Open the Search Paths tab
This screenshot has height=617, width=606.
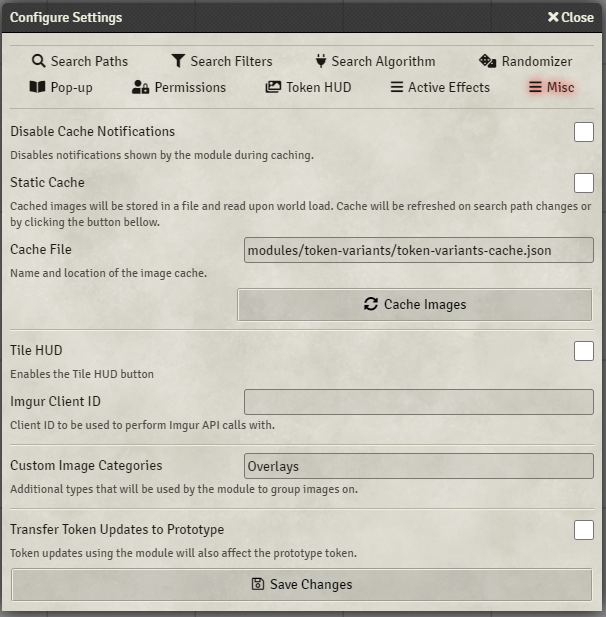80,61
